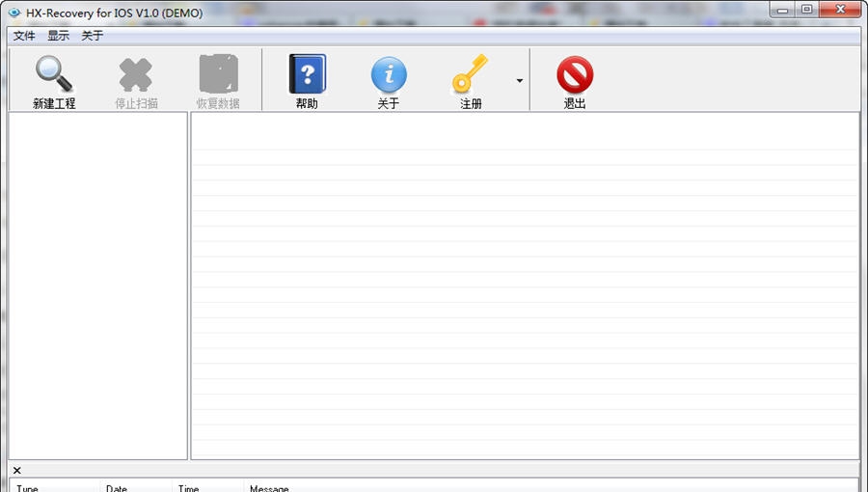
Task: Click the Type column header
Action: click(x=54, y=487)
